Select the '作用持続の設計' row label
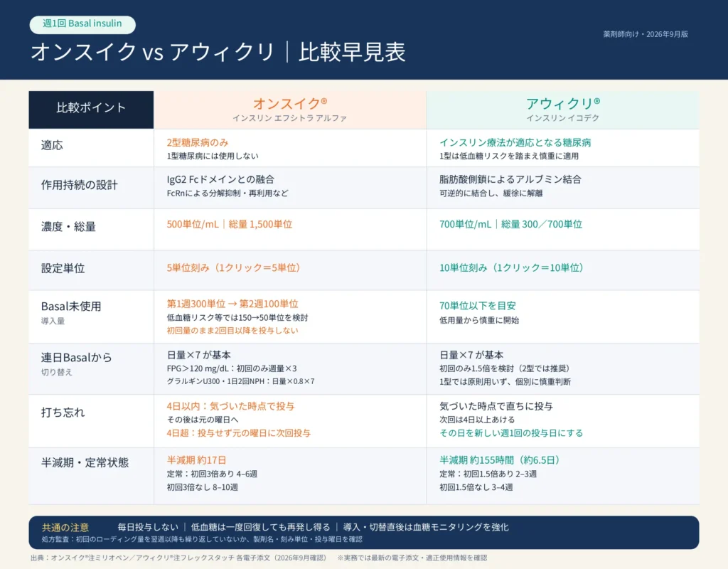728x569 pixels. (80, 185)
